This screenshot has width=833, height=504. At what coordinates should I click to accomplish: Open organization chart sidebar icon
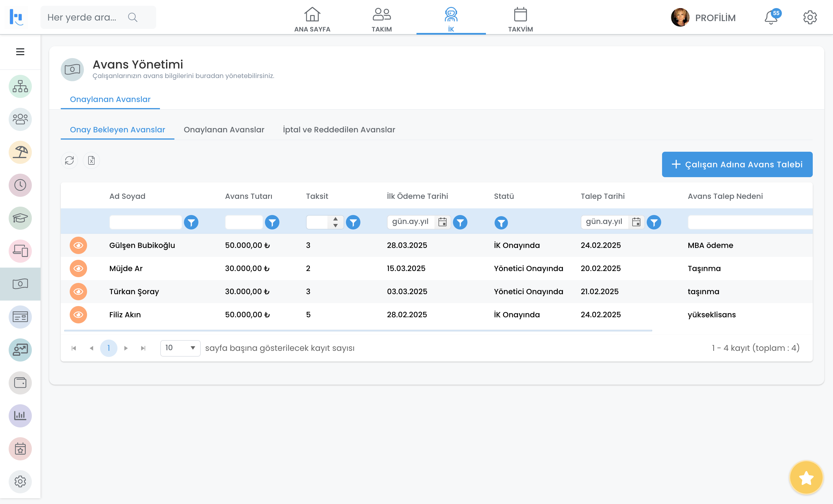tap(20, 86)
